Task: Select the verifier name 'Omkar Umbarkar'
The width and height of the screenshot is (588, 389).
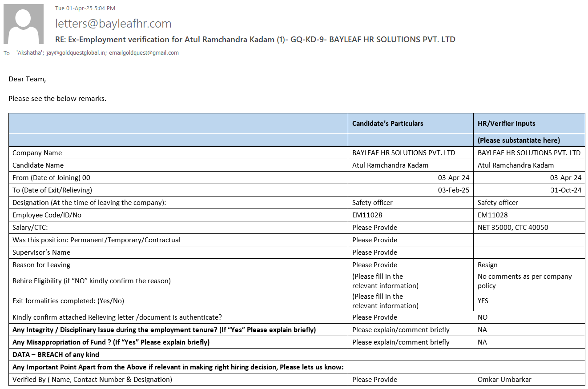Action: 504,380
